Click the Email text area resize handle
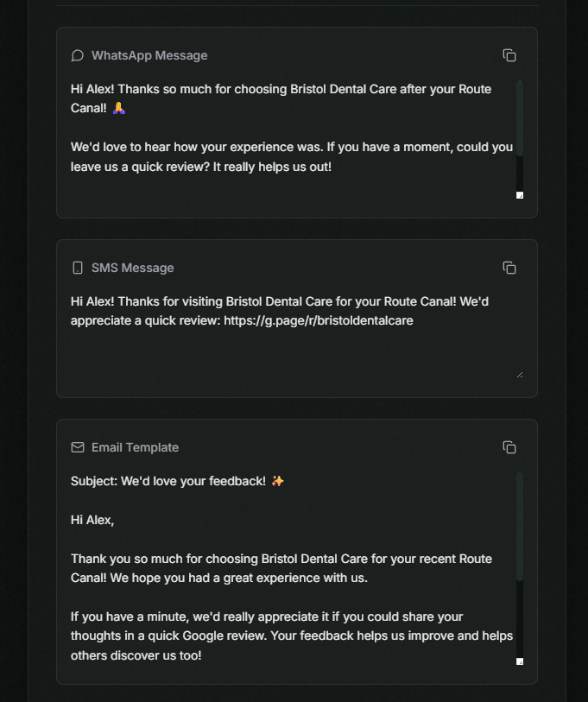The width and height of the screenshot is (588, 702). (520, 661)
